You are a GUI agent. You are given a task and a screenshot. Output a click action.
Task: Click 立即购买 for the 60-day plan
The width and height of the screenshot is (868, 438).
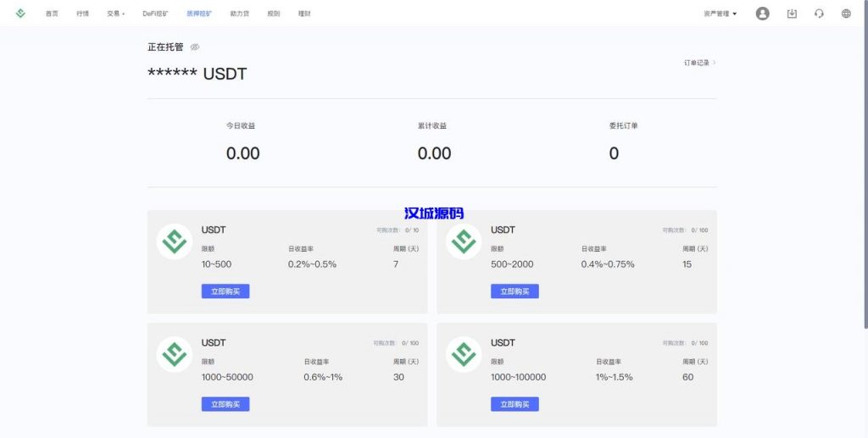515,404
